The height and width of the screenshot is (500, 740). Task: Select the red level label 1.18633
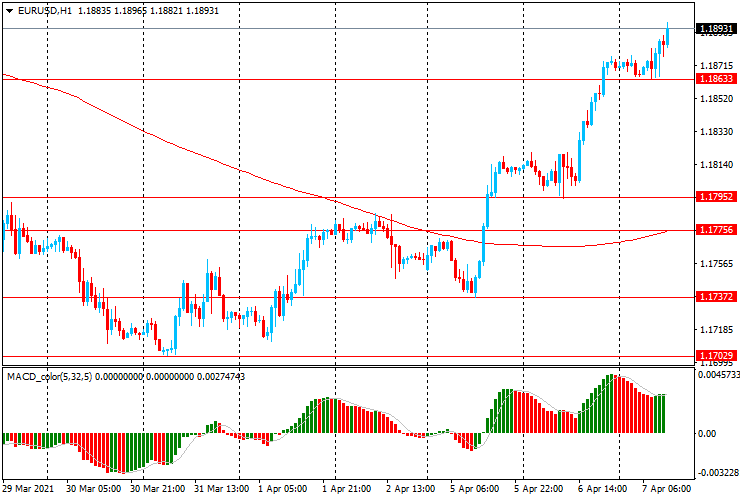[x=716, y=79]
